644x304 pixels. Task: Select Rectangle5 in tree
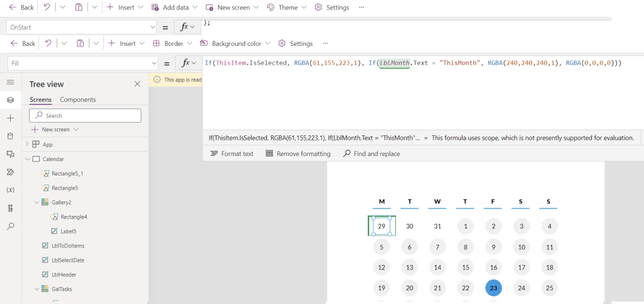pyautogui.click(x=65, y=188)
